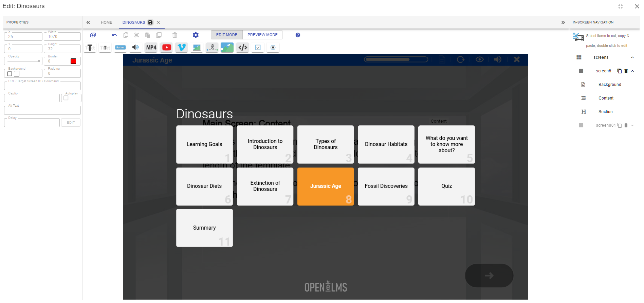Insert a Vimeo video element
Viewport: 644px width, 303px height.
182,48
